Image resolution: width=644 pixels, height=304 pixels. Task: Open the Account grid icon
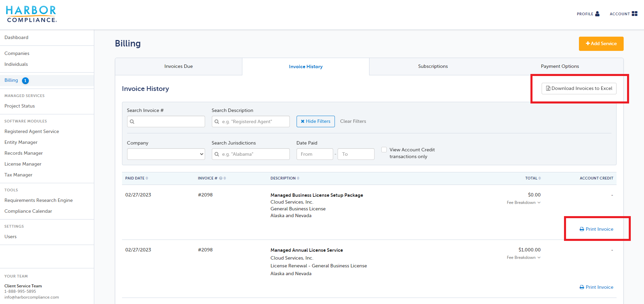point(635,14)
